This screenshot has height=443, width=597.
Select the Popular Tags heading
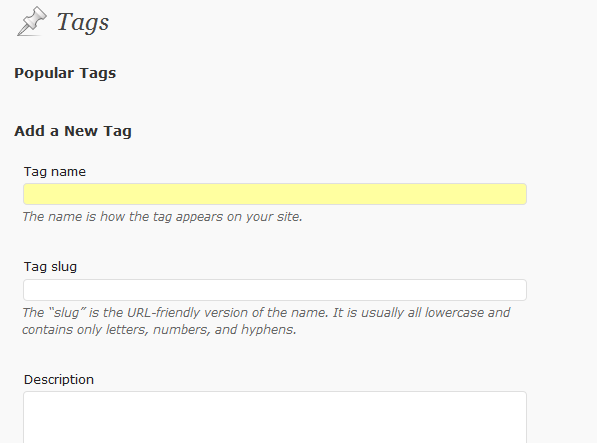65,73
